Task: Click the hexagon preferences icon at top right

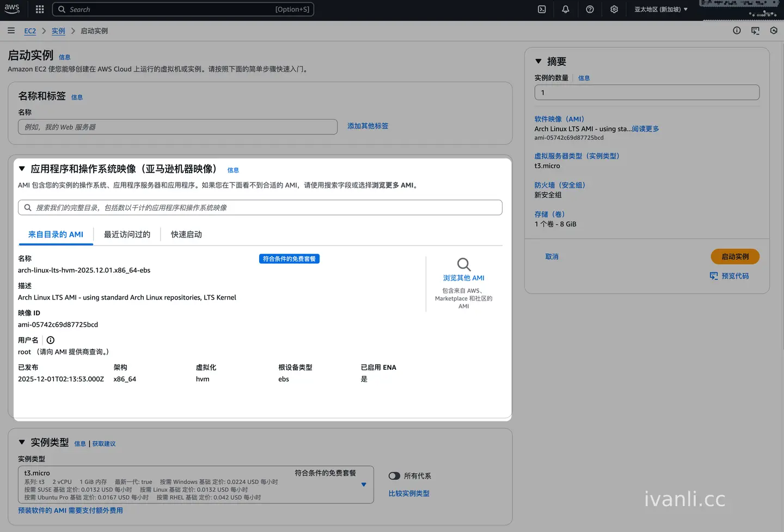Action: pos(774,30)
